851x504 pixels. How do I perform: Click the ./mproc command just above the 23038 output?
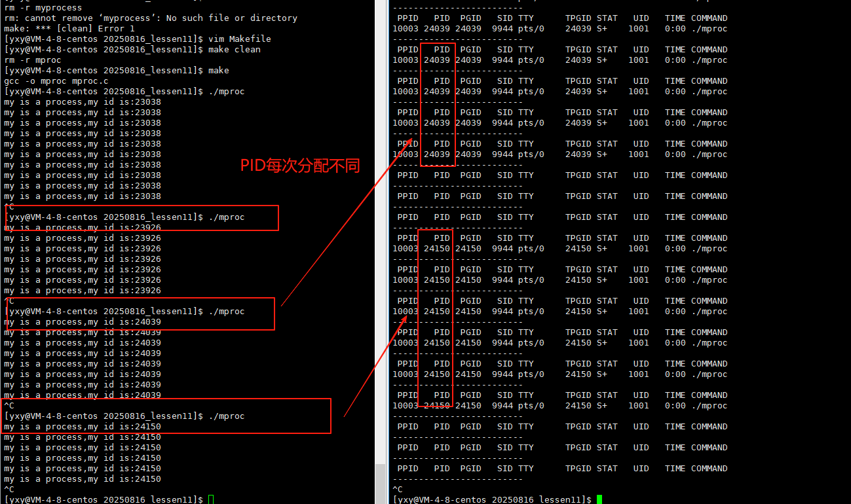click(x=124, y=92)
